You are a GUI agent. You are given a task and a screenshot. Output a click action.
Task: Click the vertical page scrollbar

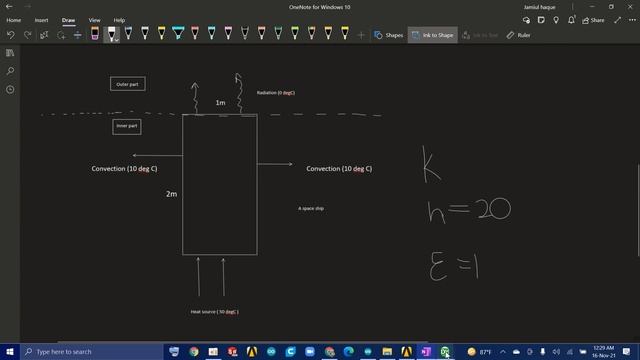click(638, 210)
